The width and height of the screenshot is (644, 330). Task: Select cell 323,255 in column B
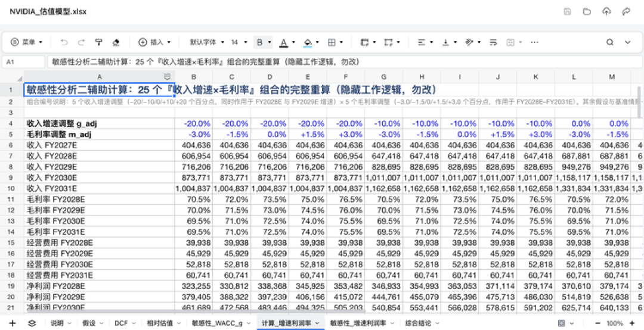194,286
